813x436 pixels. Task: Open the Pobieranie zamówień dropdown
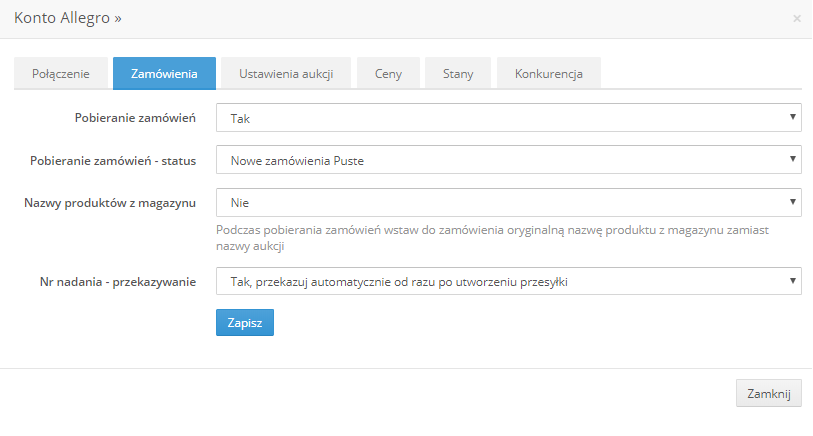(x=509, y=118)
